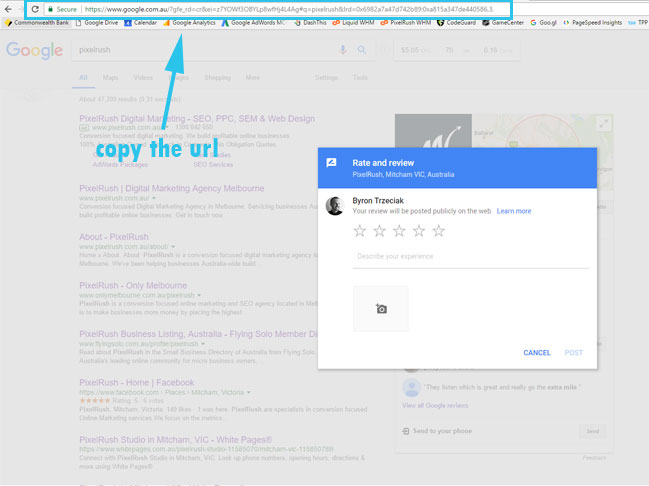649x486 pixels.
Task: Click the search magnifier icon
Action: click(362, 50)
